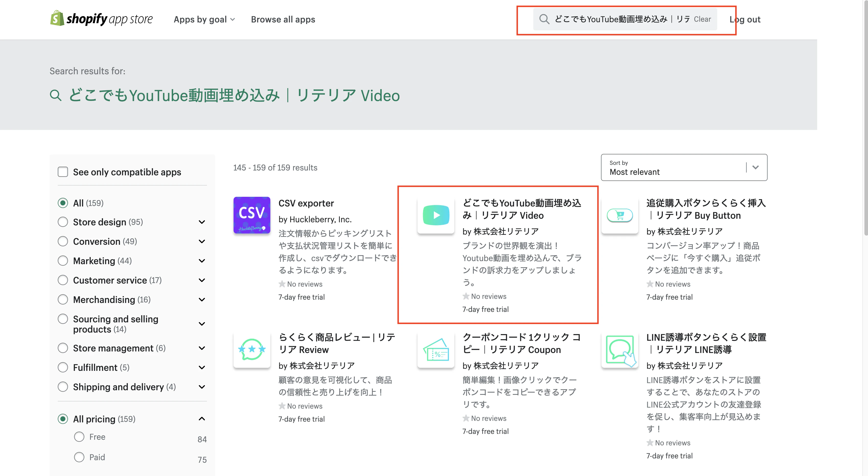This screenshot has width=868, height=476.
Task: Open the Apps by goal menu
Action: click(204, 19)
